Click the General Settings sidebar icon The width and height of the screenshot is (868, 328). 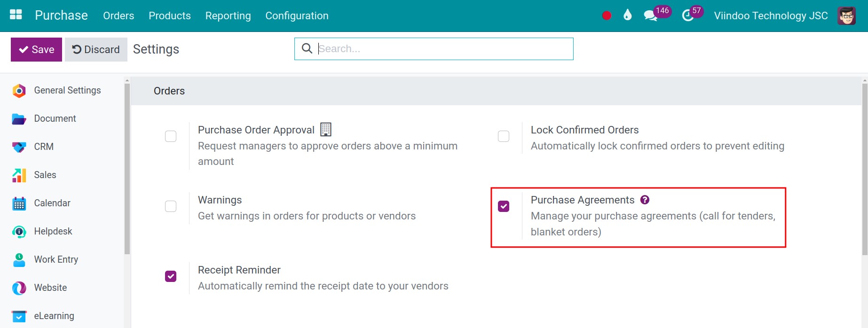pyautogui.click(x=19, y=91)
